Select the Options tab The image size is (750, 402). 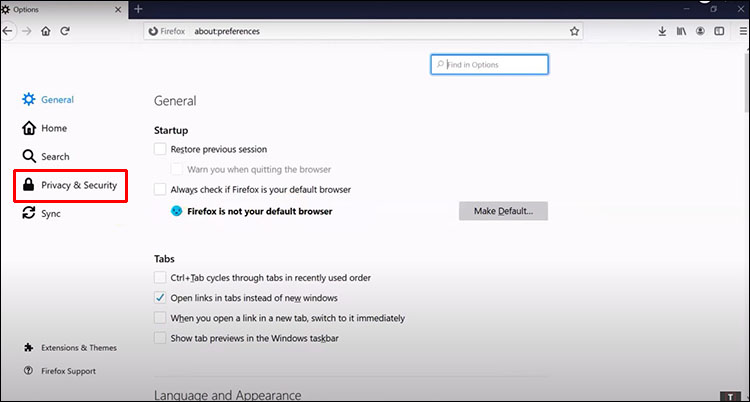pyautogui.click(x=64, y=10)
